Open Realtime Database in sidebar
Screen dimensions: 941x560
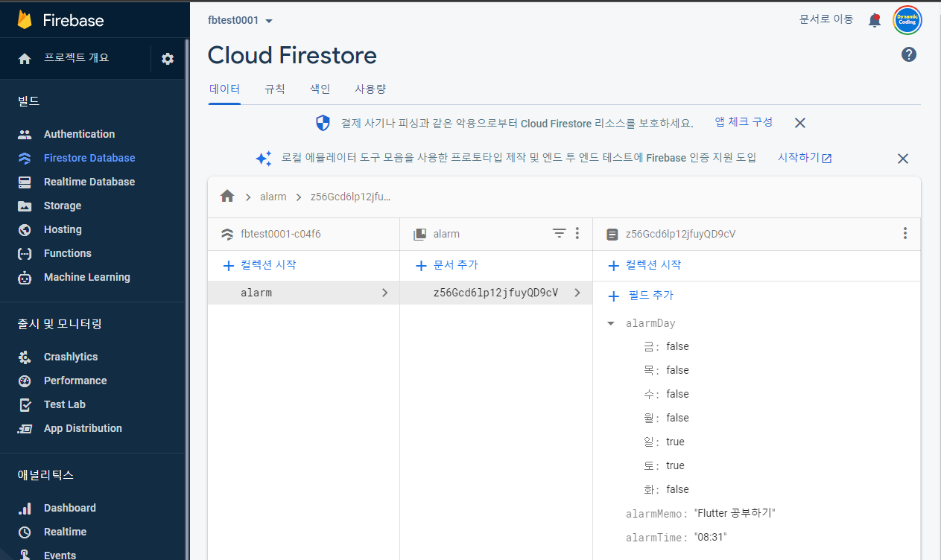tap(89, 182)
